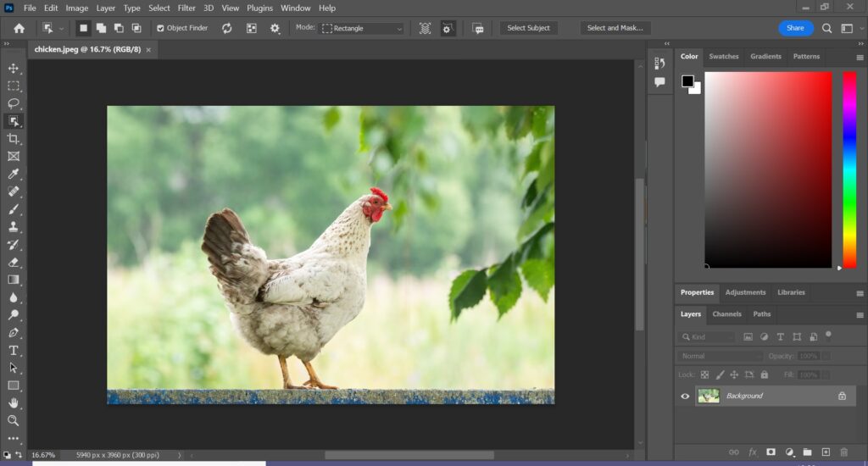Viewport: 868px width, 466px height.
Task: Select the Zoom tool
Action: coord(14,420)
